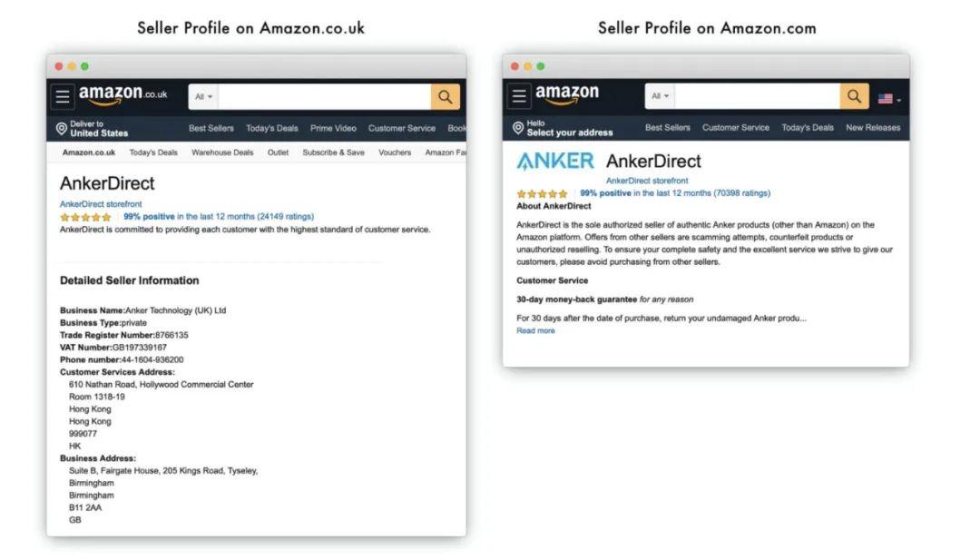
Task: Open hamburger menu on Amazon.com window
Action: tap(519, 96)
